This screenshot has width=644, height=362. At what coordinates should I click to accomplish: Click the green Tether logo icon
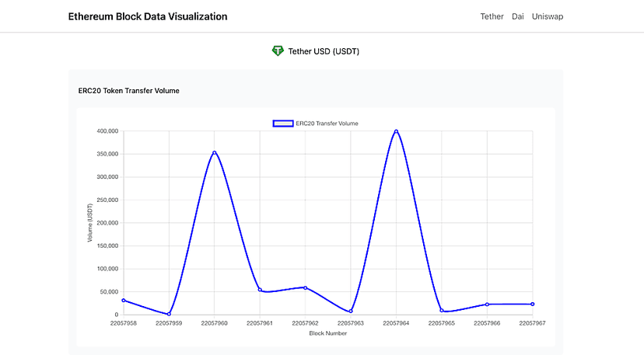tap(278, 51)
